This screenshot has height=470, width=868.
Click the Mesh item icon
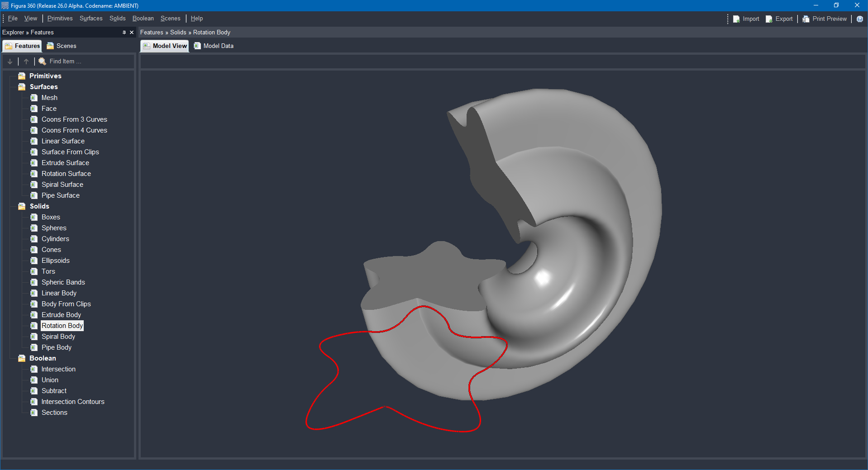(34, 98)
